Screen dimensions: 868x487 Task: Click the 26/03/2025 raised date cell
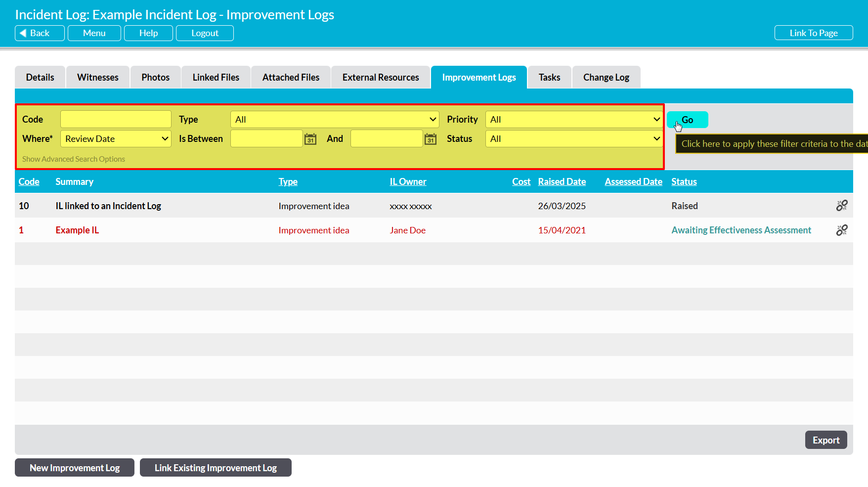(x=562, y=206)
